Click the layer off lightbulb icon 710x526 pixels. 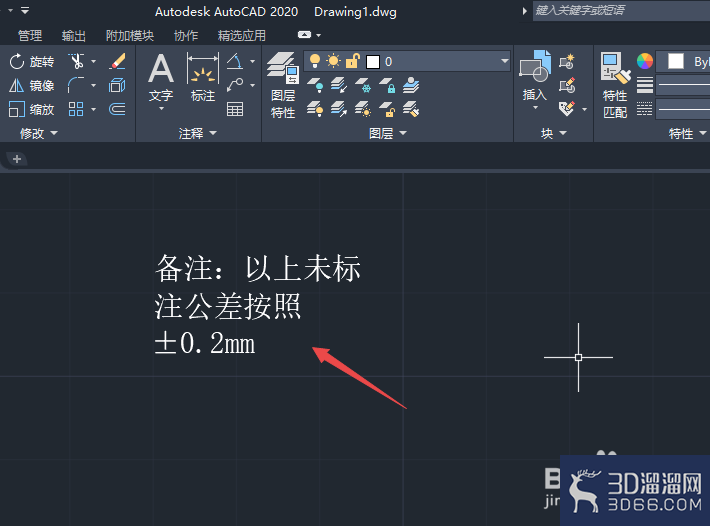pyautogui.click(x=315, y=85)
